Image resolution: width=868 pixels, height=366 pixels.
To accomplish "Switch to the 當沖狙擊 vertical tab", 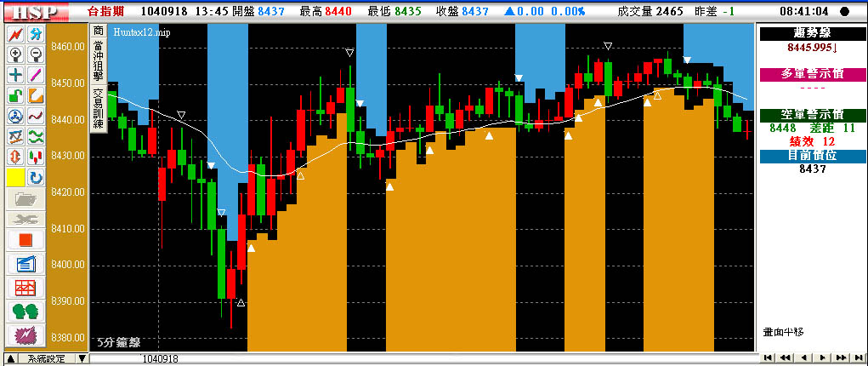I will pyautogui.click(x=98, y=61).
